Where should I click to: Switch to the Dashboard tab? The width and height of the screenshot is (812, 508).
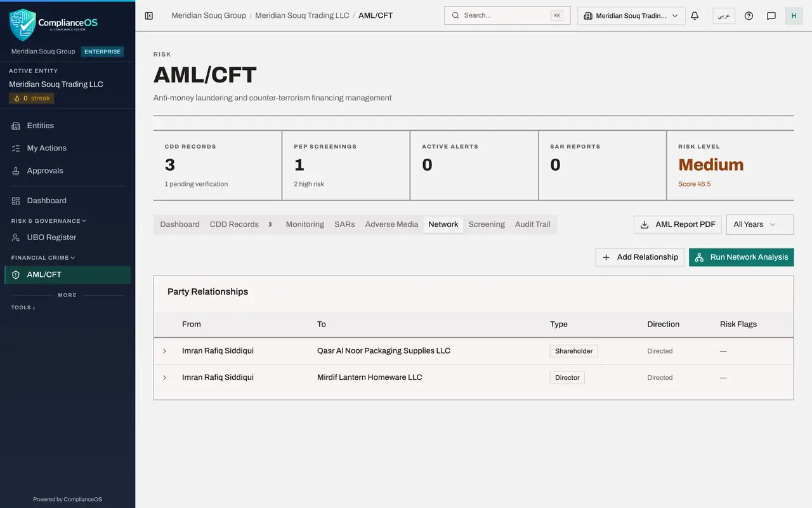pyautogui.click(x=180, y=224)
